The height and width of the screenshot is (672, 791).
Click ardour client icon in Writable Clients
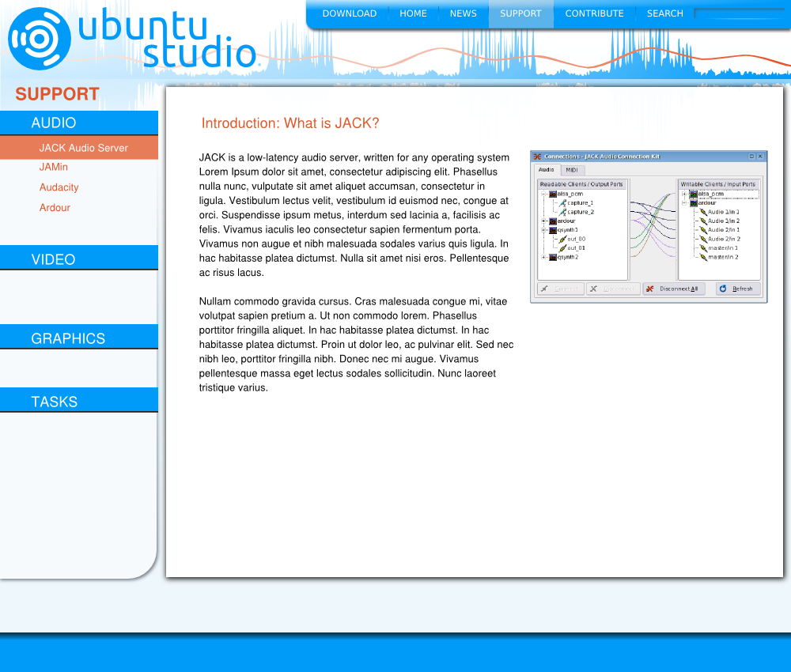[694, 203]
